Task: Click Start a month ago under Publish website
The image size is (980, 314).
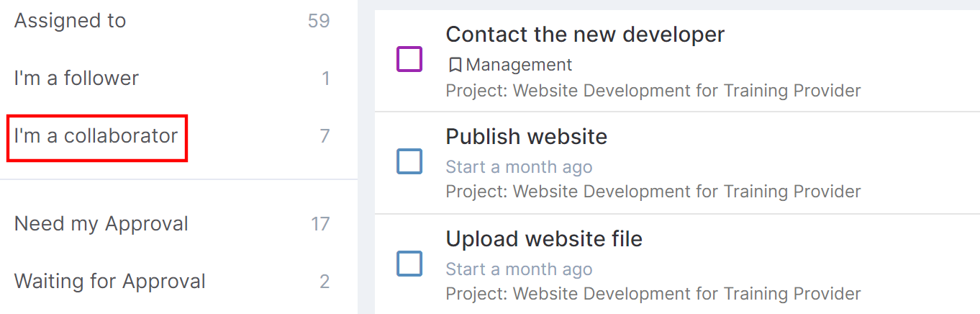Action: pos(519,167)
